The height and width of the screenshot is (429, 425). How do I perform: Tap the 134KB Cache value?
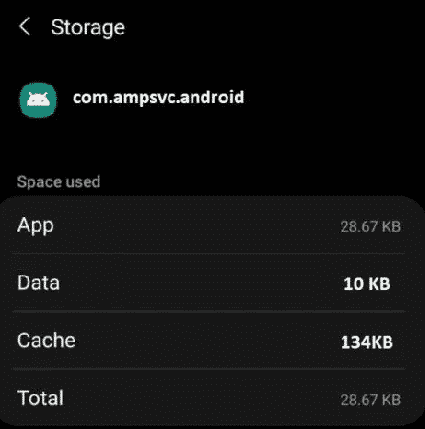[x=367, y=342]
